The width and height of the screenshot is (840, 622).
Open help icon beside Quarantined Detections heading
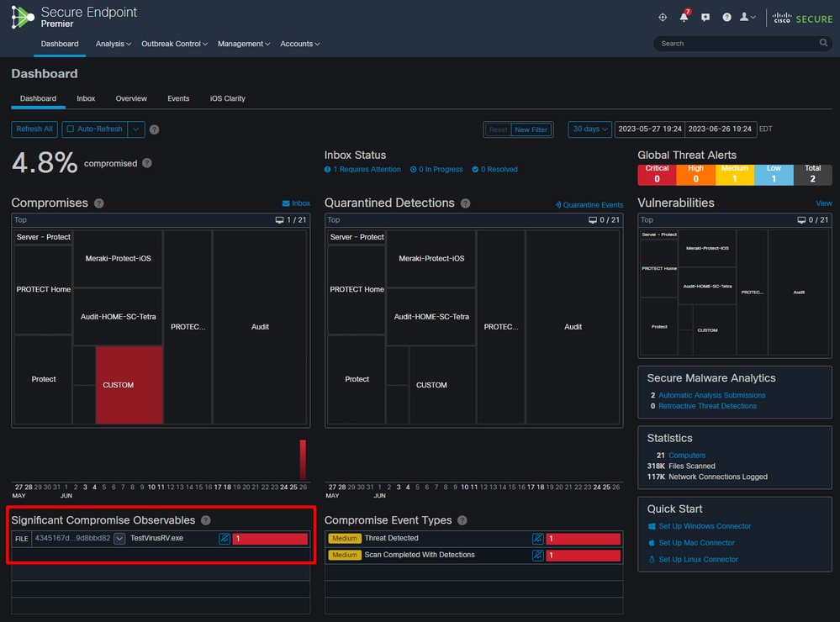pos(466,203)
